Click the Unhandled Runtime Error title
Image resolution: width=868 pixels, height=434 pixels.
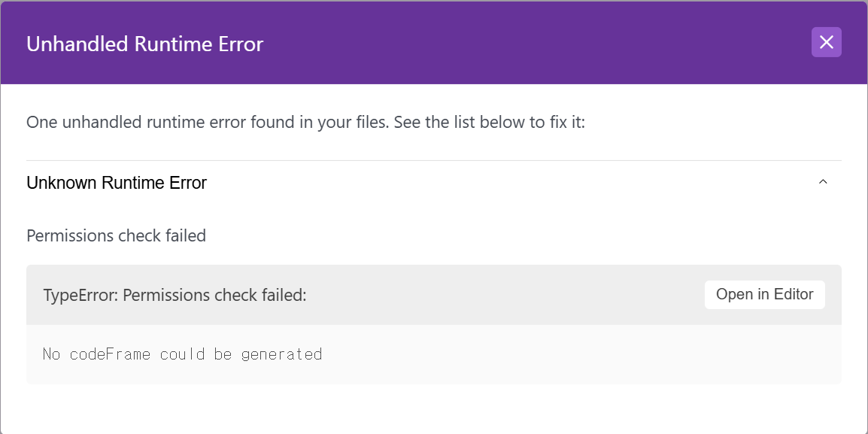coord(144,44)
